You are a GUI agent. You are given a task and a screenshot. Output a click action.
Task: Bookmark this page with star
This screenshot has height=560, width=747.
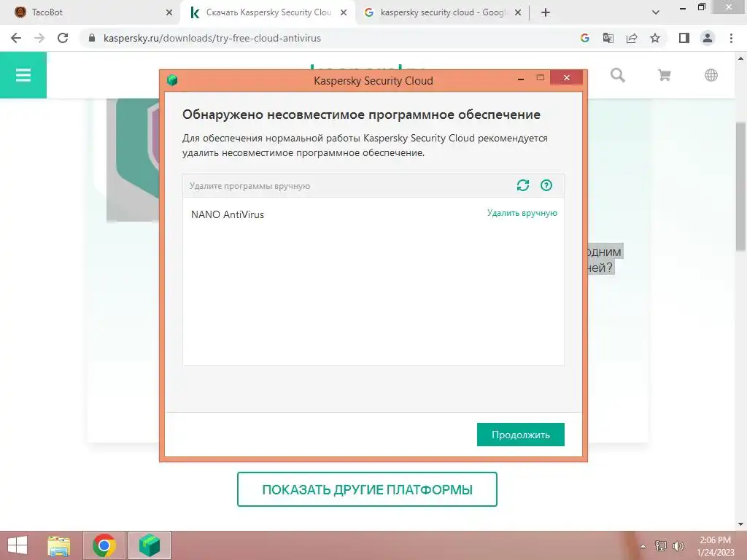point(655,38)
